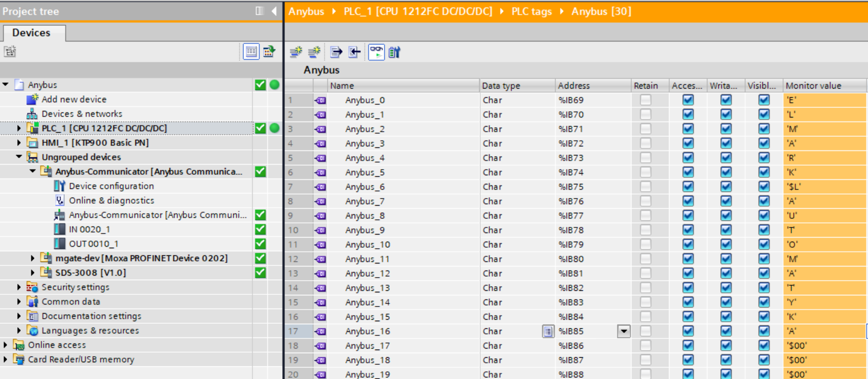Click the first add-row toolbar icon
The height and width of the screenshot is (379, 868).
pos(296,52)
